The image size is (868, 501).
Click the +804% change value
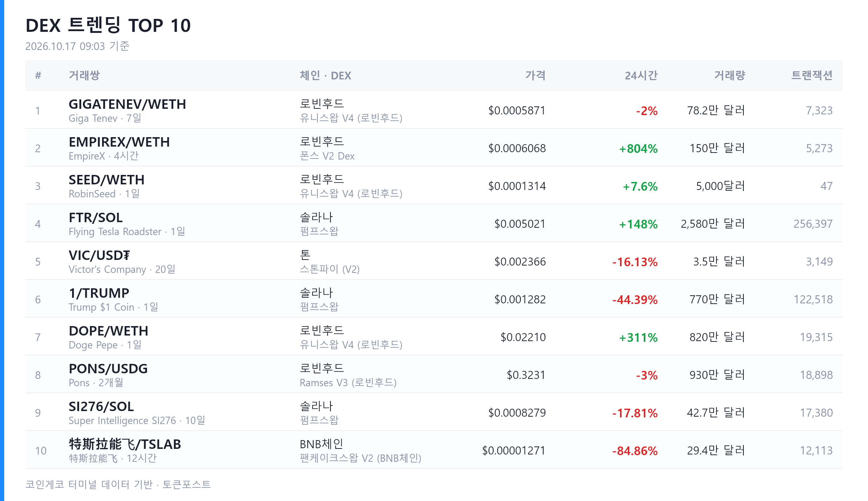click(638, 149)
